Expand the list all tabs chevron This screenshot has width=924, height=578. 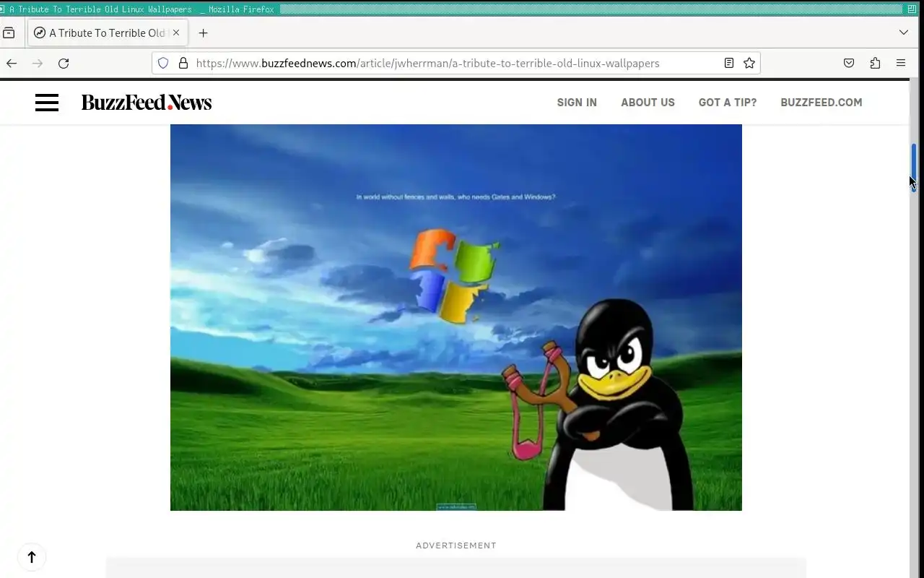click(x=903, y=33)
